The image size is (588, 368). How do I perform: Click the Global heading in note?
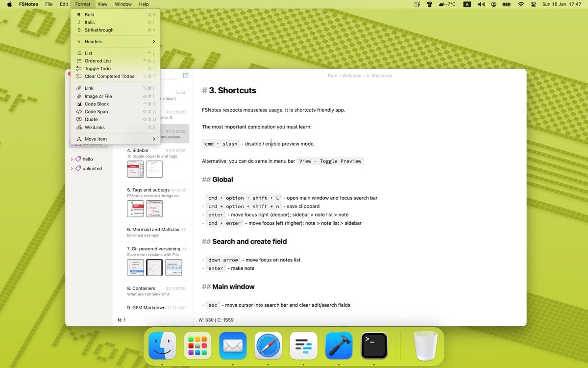pos(222,180)
